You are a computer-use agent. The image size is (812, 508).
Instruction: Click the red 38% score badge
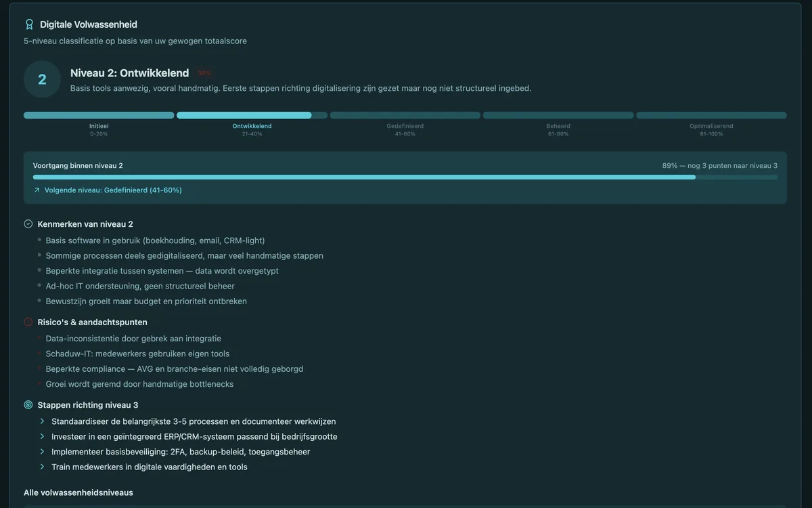[204, 73]
